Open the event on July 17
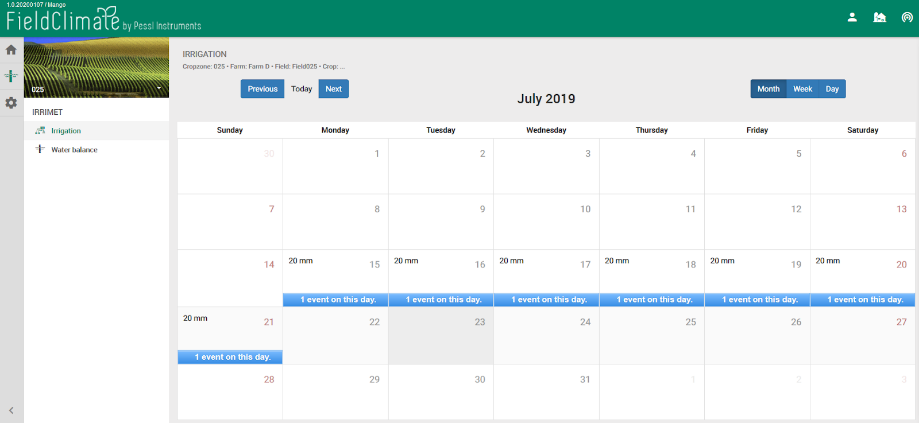Image resolution: width=919 pixels, height=423 pixels. [546, 299]
